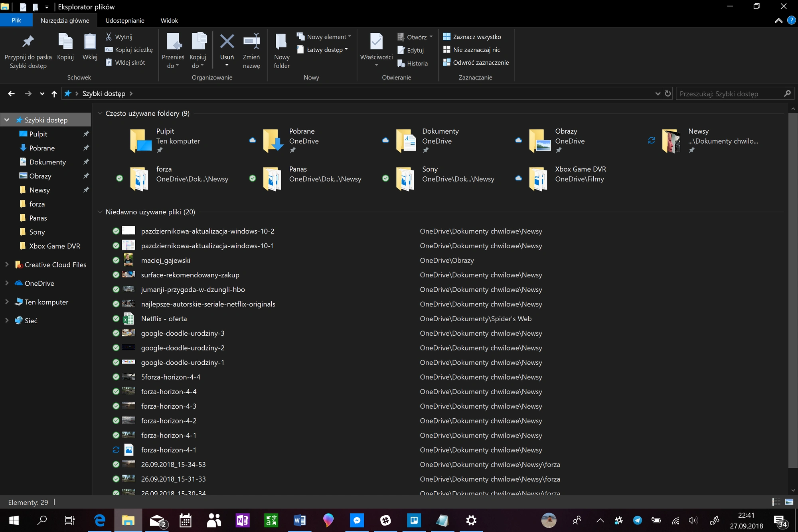
Task: Click the Właściwości properties icon
Action: click(376, 42)
